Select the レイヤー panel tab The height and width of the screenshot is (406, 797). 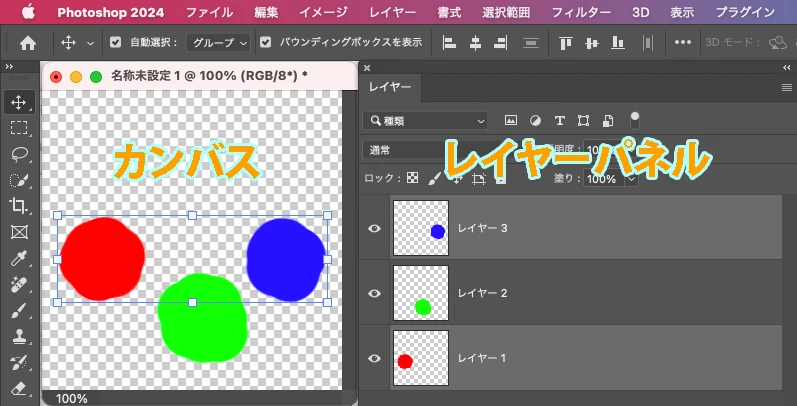[x=390, y=87]
